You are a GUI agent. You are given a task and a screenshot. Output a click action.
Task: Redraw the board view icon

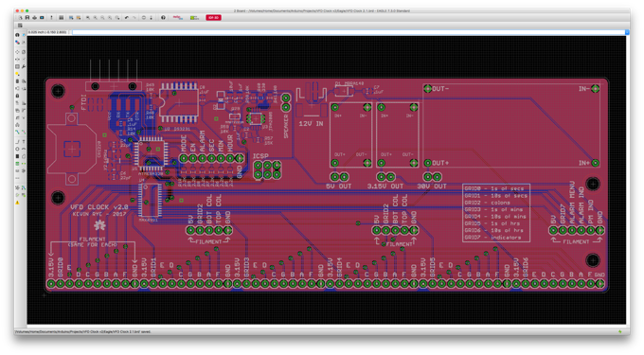[110, 18]
